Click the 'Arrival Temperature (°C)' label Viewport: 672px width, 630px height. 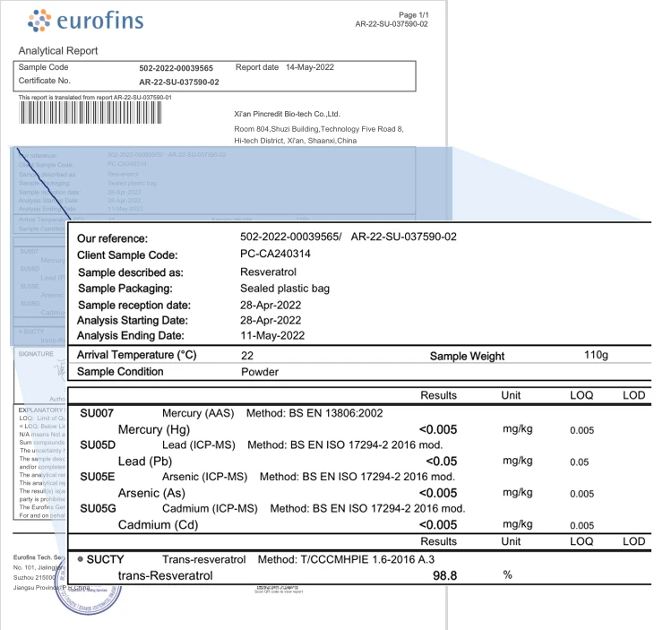137,355
